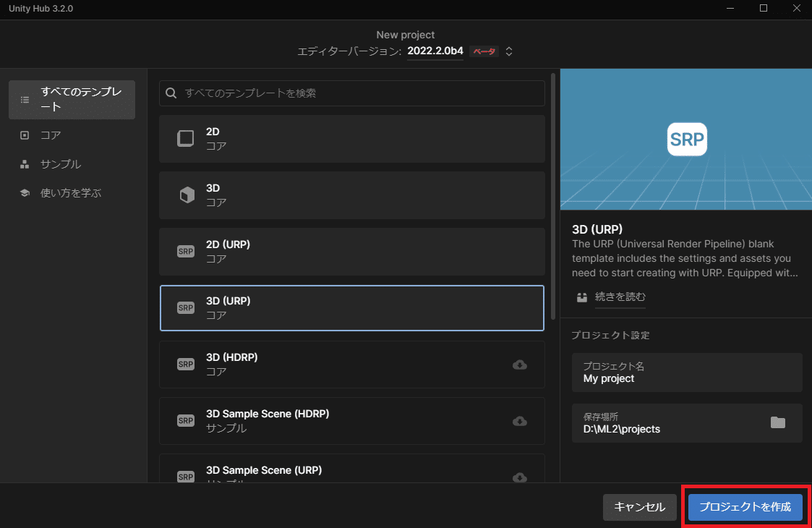Select the 3D core template
This screenshot has height=528, width=812.
click(352, 195)
